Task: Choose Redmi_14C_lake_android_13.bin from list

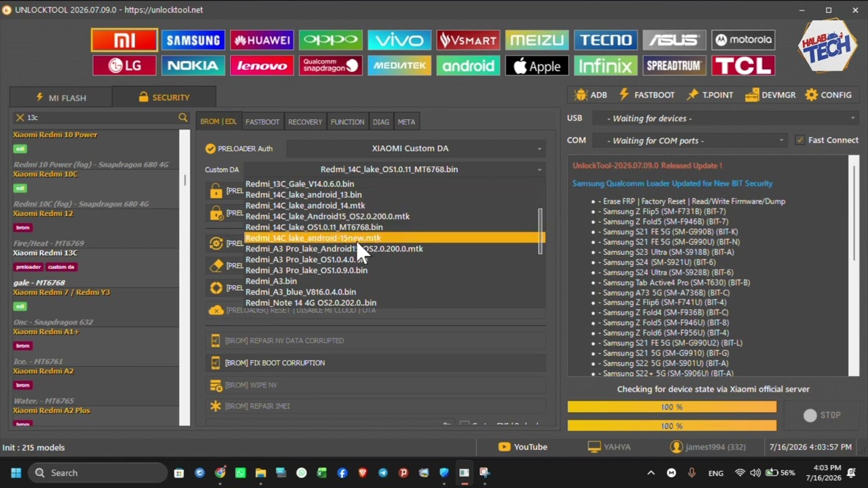Action: pyautogui.click(x=303, y=195)
